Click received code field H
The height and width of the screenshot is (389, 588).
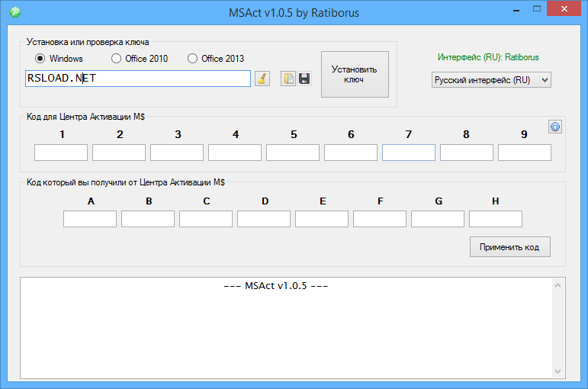(496, 219)
